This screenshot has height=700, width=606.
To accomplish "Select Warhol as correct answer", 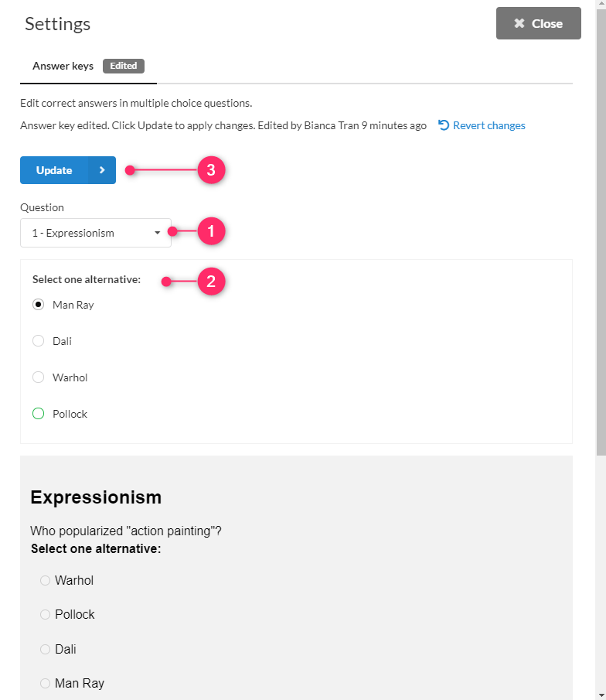I will [39, 377].
